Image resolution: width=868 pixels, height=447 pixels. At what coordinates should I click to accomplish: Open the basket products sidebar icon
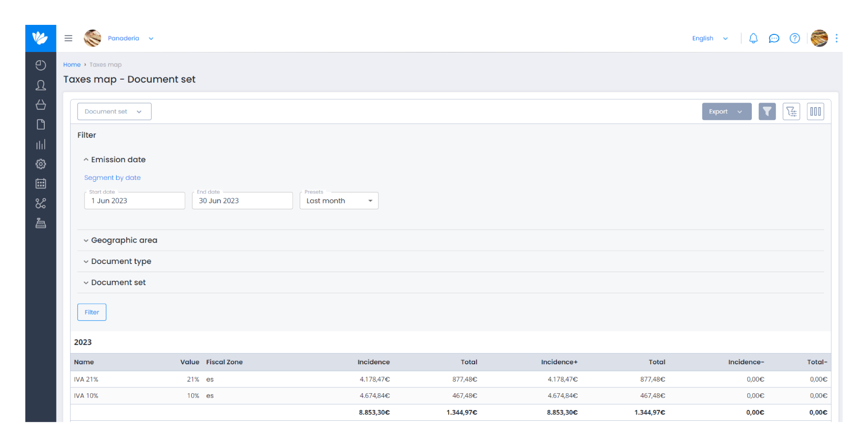(41, 105)
